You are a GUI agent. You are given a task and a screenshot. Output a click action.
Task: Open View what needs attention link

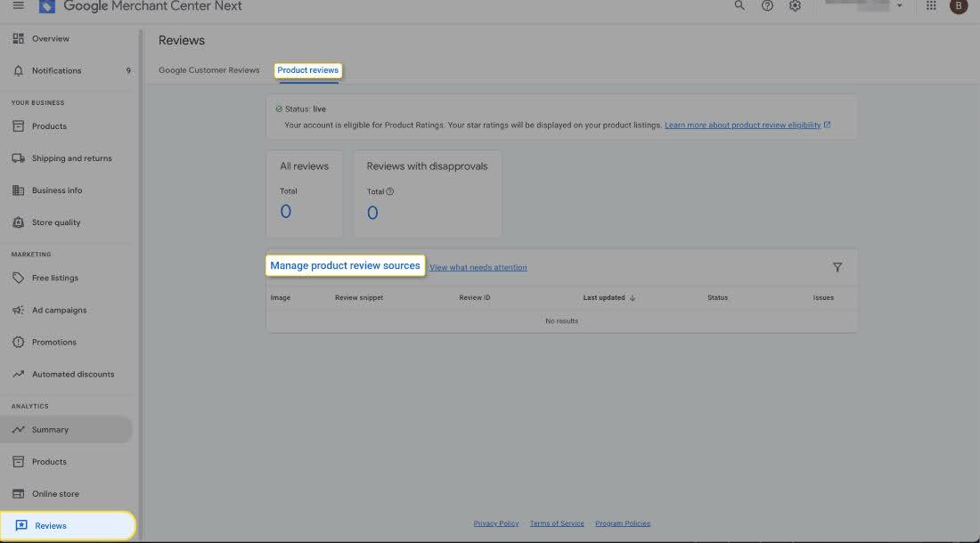click(478, 267)
